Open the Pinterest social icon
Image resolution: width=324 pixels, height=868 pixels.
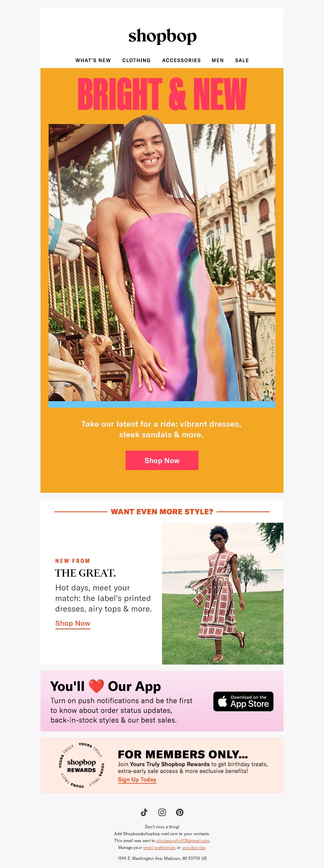tap(180, 812)
